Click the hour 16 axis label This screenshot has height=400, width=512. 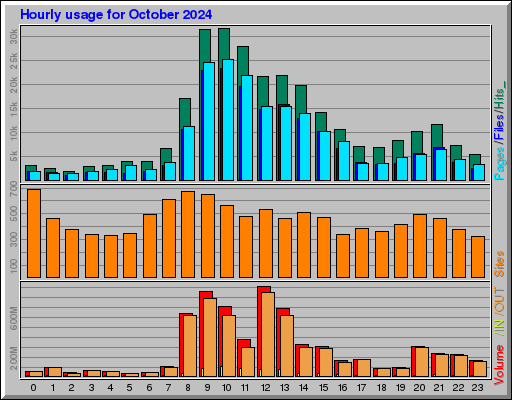click(x=342, y=388)
